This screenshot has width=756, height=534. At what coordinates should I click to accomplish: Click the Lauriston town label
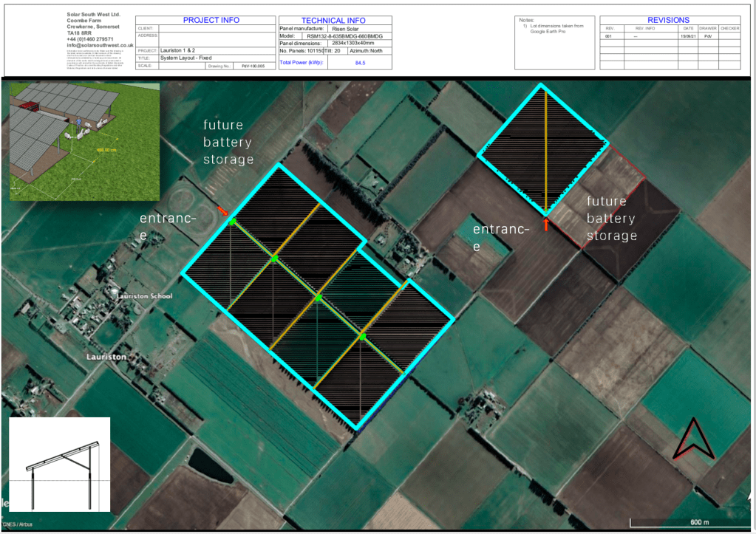click(x=106, y=357)
